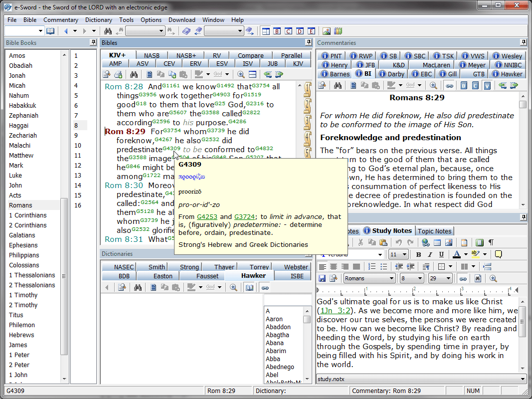Click the parallel Bibles layout icon labeled E

coord(311,31)
